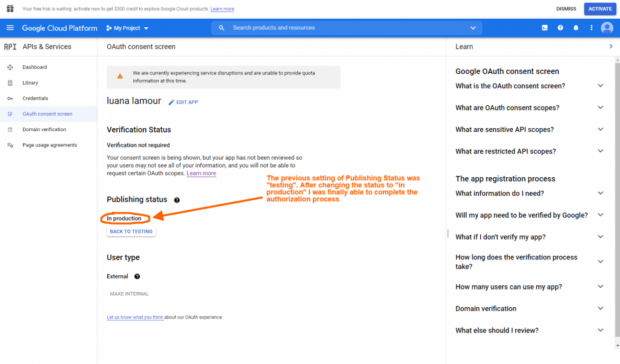Click the panel resize handle beside Learn
This screenshot has width=620, height=364.
447,233
